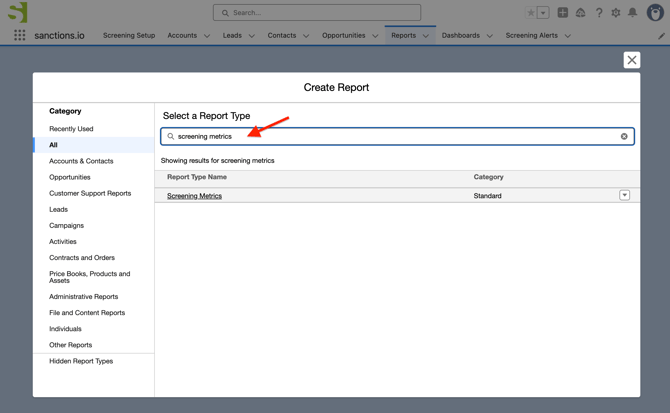Click the sanctions.io logo icon

pyautogui.click(x=18, y=12)
